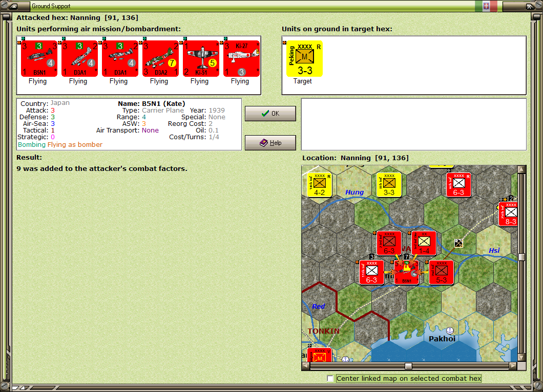Click the red 8-3 infantry unit on map
The image size is (543, 392).
pos(508,214)
